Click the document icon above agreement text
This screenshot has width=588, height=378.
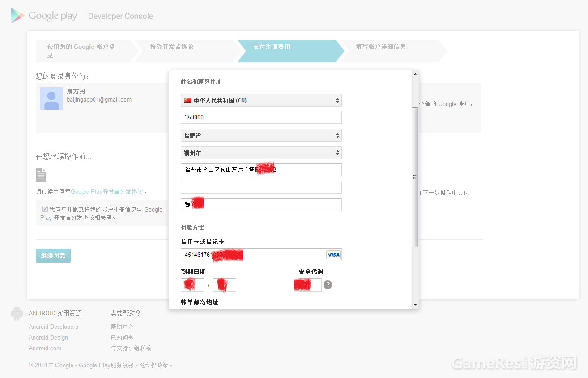click(41, 175)
